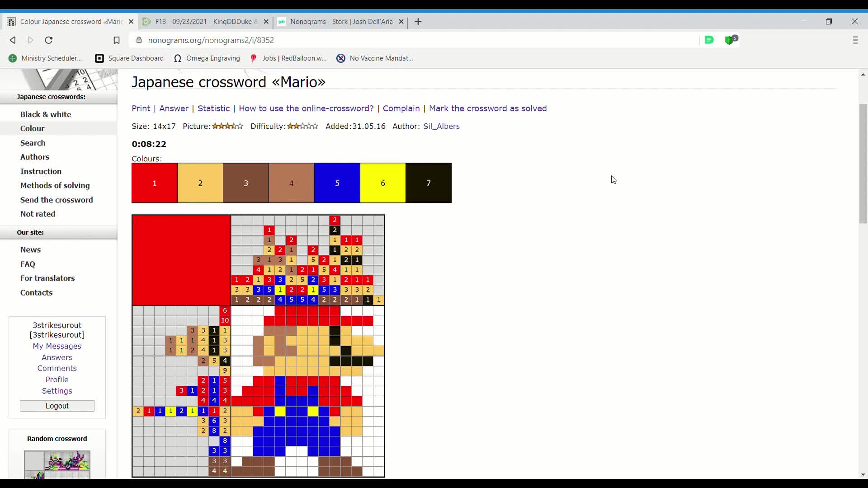Click Mark the crossword as solved

point(488,108)
